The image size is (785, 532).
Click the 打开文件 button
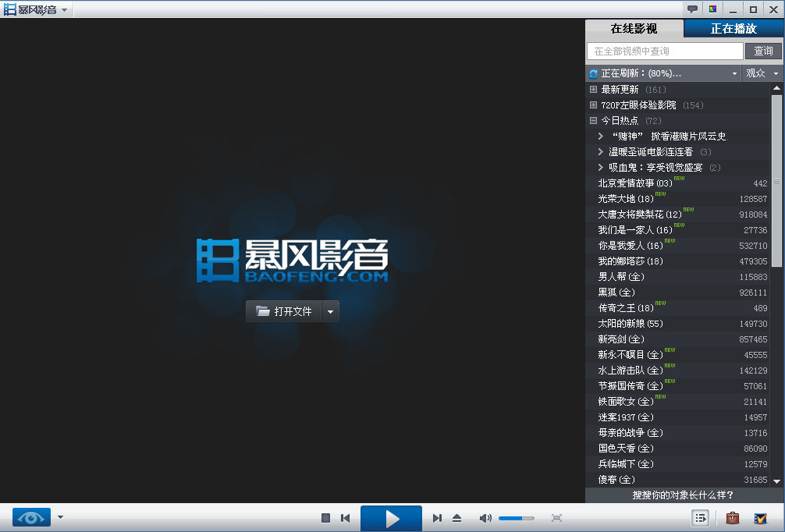pos(284,311)
